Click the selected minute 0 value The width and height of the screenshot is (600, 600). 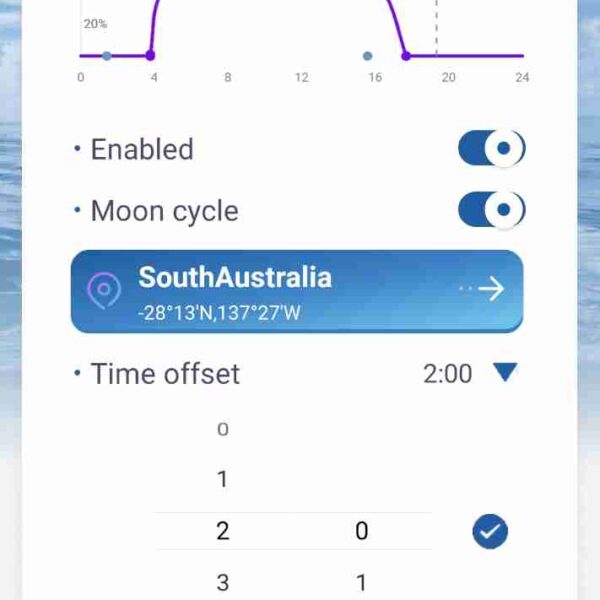click(362, 531)
